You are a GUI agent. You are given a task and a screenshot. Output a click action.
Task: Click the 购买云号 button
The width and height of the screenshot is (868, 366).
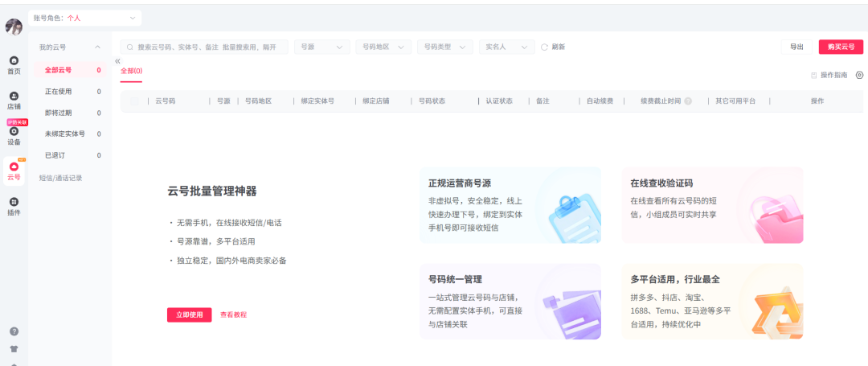(841, 47)
